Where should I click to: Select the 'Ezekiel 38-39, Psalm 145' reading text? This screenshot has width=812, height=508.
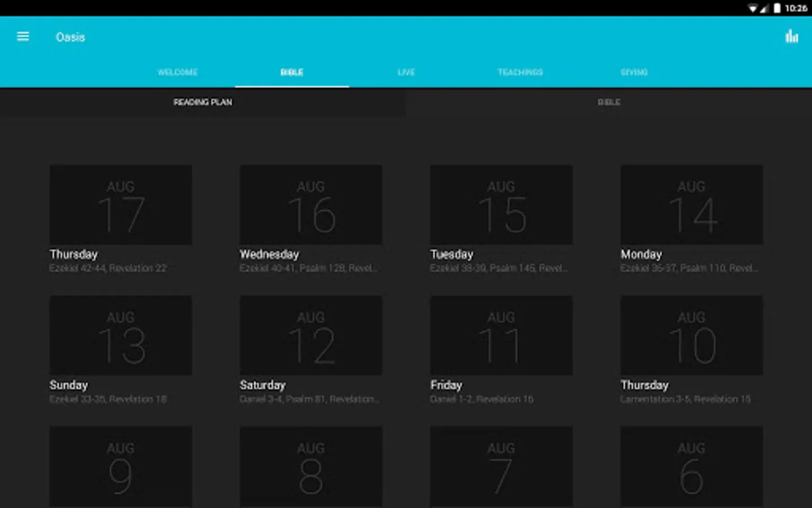click(x=499, y=269)
